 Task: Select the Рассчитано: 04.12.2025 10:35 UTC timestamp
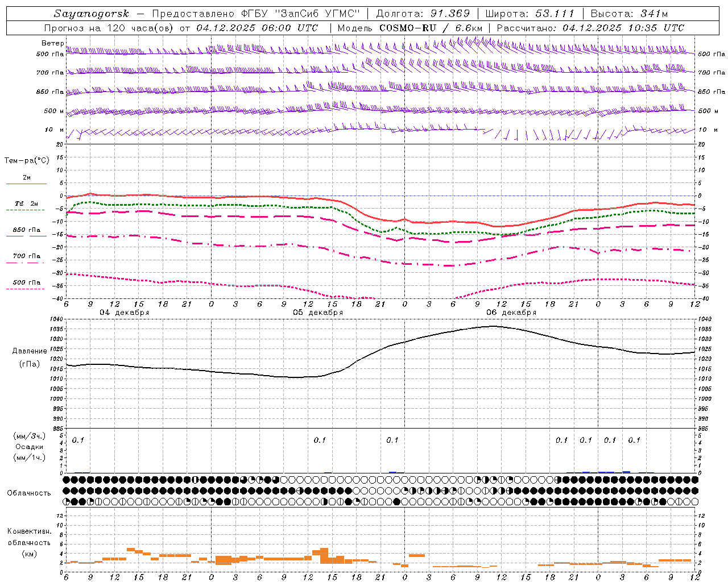(590, 28)
